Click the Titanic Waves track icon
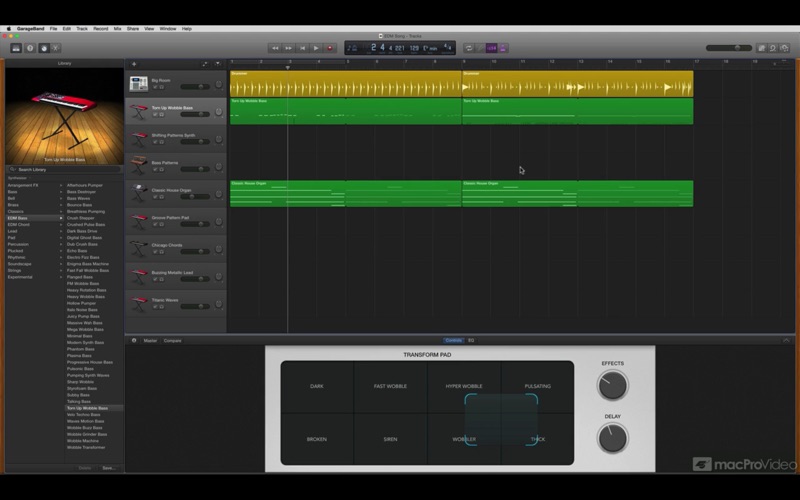This screenshot has height=500, width=800. point(138,304)
